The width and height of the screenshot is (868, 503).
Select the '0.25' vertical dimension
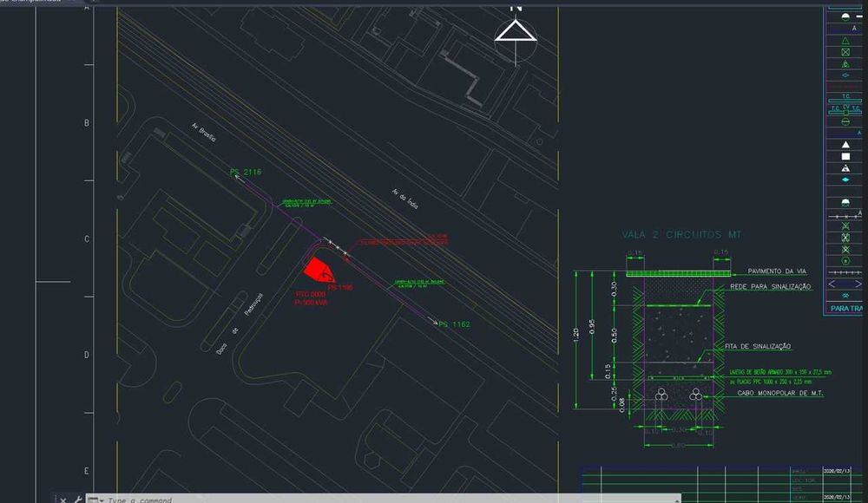[614, 394]
